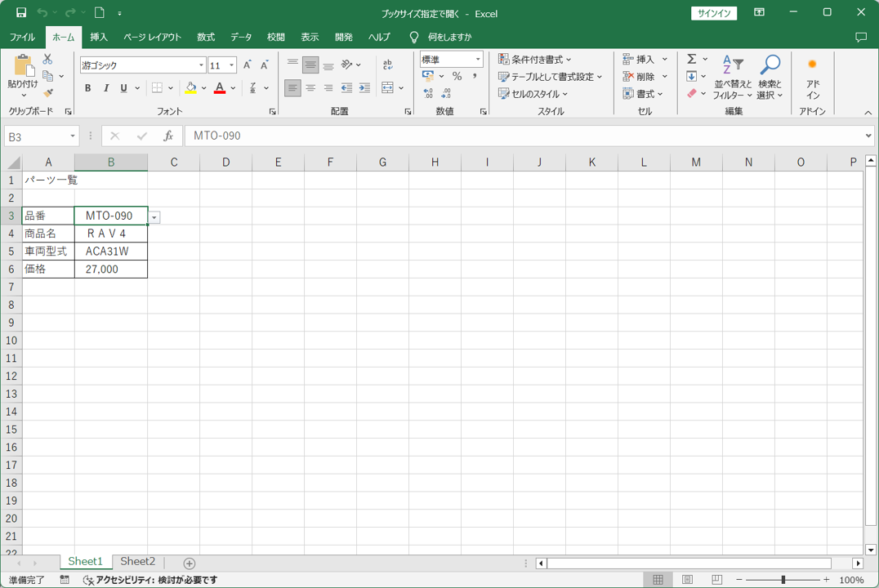
Task: Toggle center horizontal alignment
Action: [x=310, y=88]
